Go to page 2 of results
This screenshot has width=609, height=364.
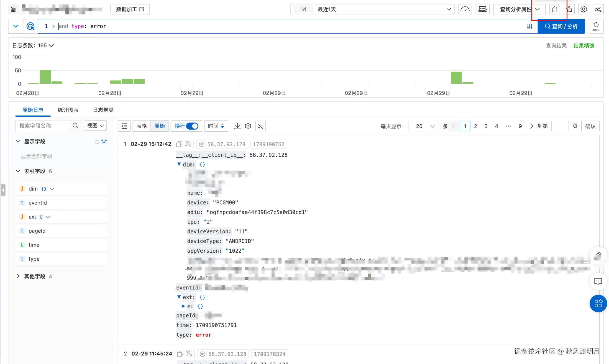click(475, 126)
